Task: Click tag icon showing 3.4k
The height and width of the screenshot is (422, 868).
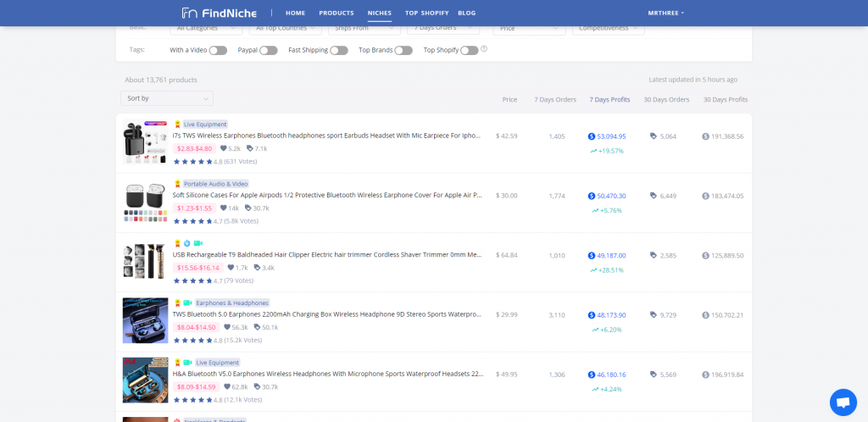Action: [257, 268]
